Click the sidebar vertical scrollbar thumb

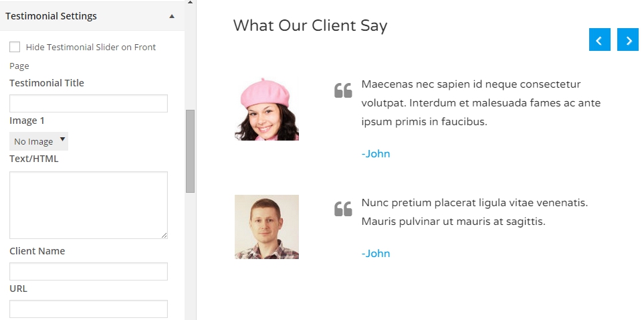coord(190,151)
